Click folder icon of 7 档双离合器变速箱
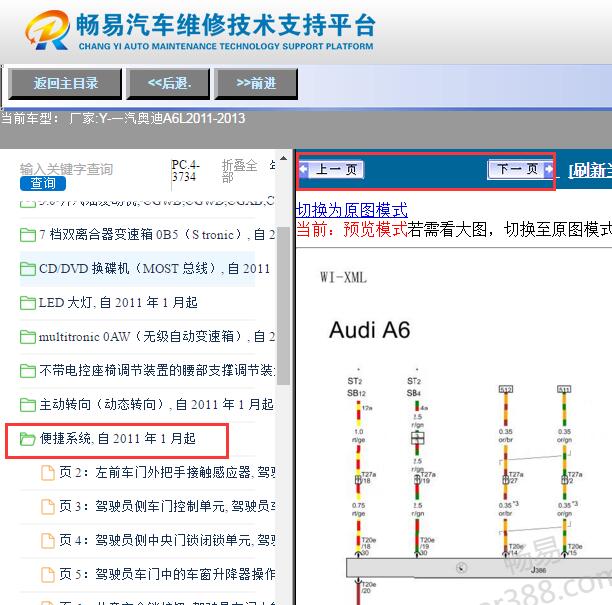Screen dimensions: 612x605 click(x=28, y=235)
